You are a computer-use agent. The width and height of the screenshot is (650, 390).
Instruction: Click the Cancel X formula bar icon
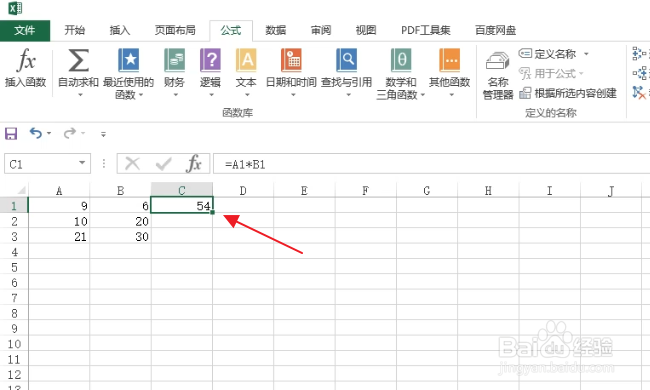pos(132,164)
